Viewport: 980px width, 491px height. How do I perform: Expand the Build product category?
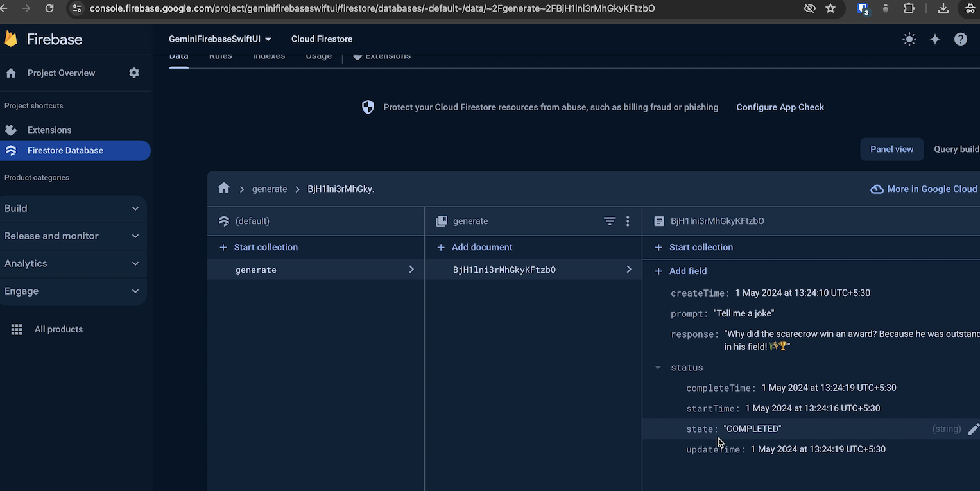(x=73, y=209)
